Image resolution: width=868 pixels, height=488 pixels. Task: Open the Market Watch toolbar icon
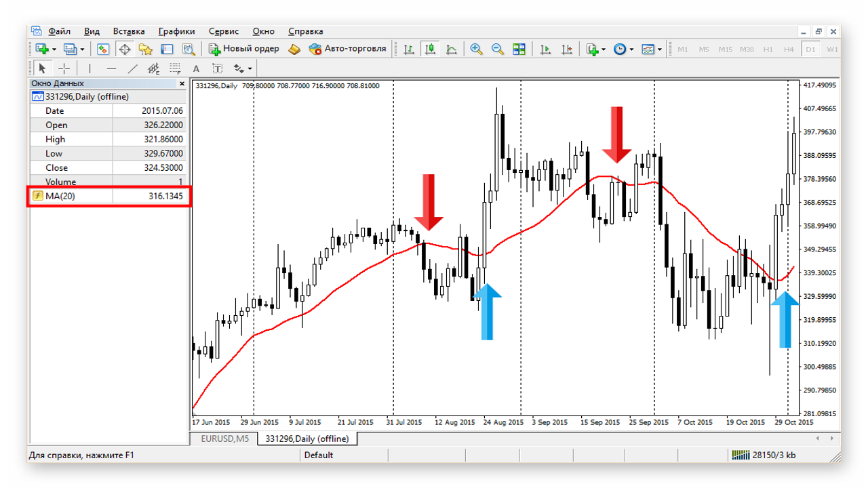pyautogui.click(x=103, y=49)
